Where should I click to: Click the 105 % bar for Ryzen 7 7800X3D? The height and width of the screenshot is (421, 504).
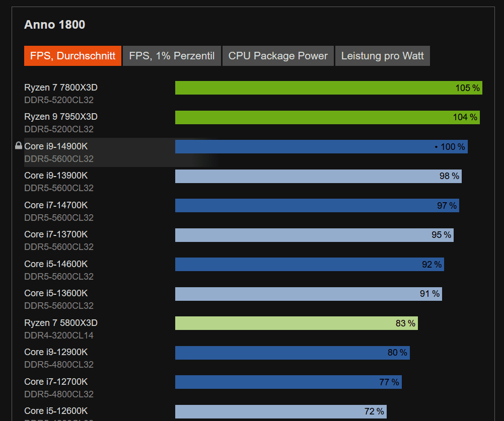328,88
